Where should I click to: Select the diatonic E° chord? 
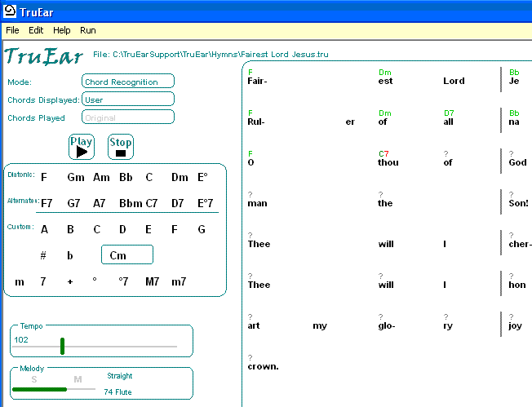202,177
